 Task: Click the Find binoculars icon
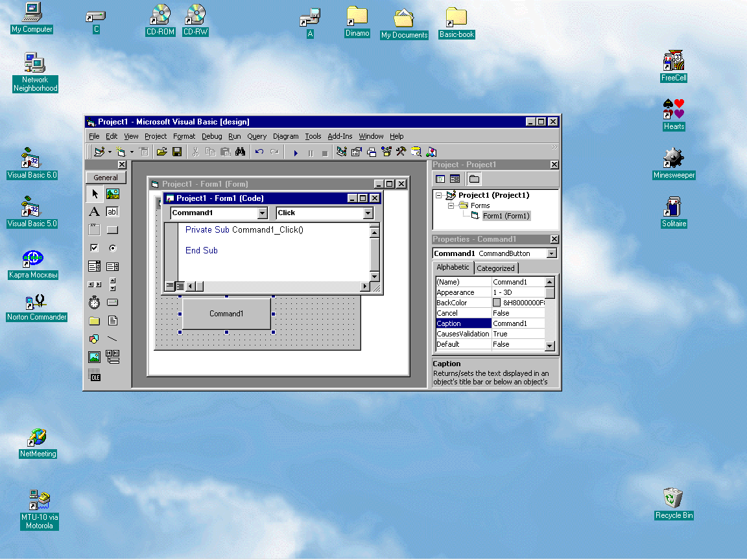coord(240,152)
